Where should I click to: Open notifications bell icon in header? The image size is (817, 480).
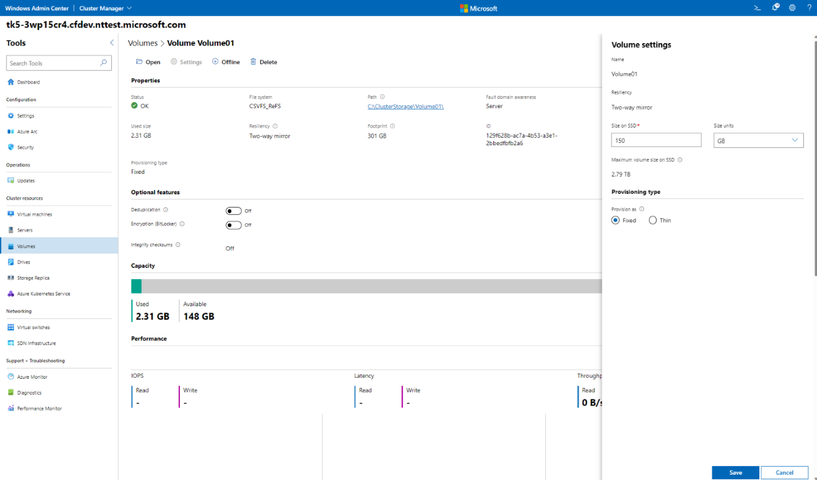(x=775, y=8)
